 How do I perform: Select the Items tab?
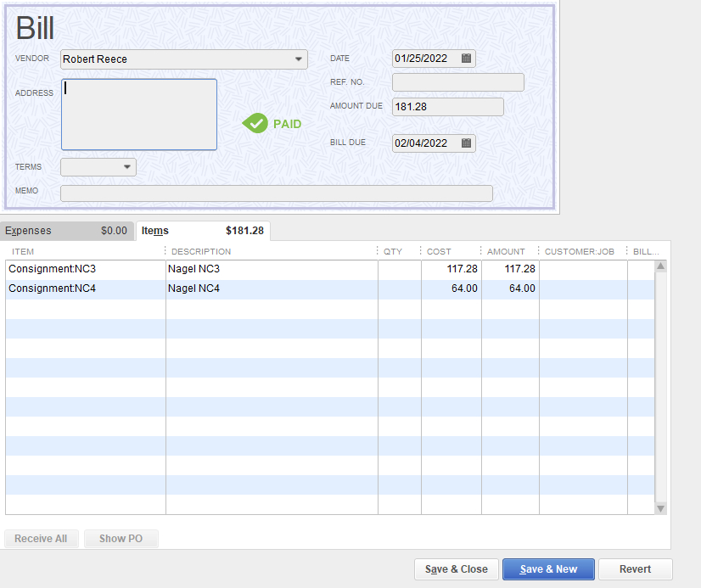(x=202, y=231)
